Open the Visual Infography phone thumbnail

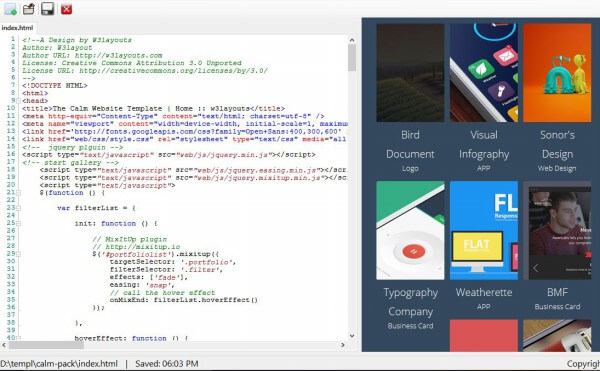tap(484, 73)
